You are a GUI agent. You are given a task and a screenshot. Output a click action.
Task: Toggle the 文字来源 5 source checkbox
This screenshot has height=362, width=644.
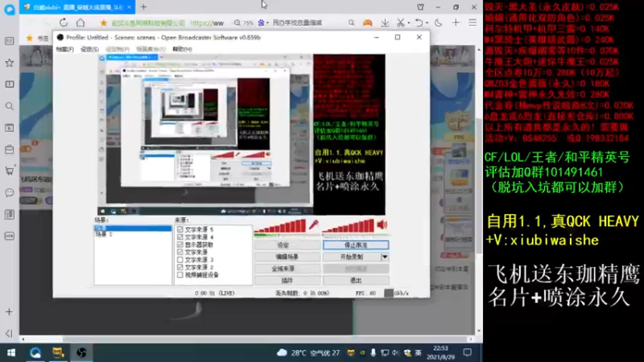point(180,229)
